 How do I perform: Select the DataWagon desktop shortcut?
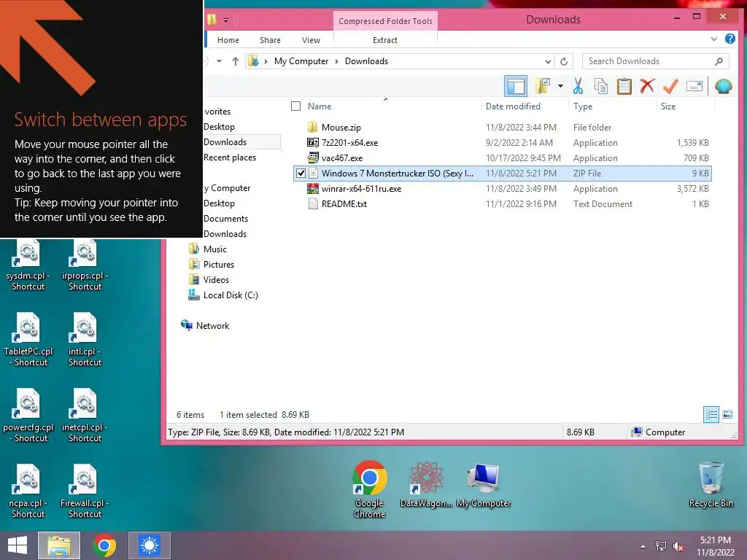pyautogui.click(x=426, y=484)
